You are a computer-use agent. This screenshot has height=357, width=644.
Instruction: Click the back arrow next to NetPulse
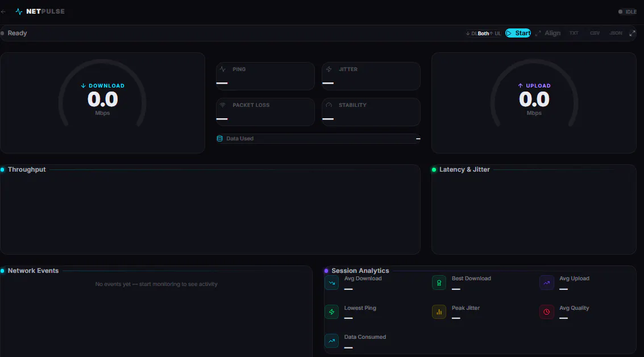pos(3,11)
